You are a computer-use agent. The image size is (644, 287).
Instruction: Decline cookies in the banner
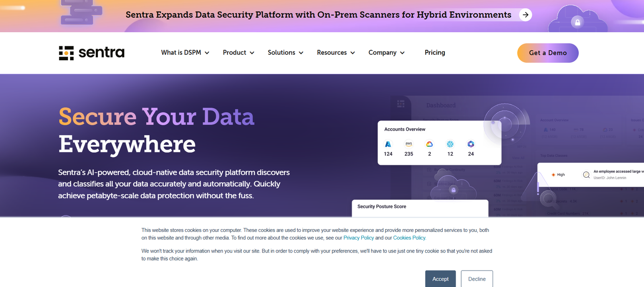pyautogui.click(x=477, y=279)
